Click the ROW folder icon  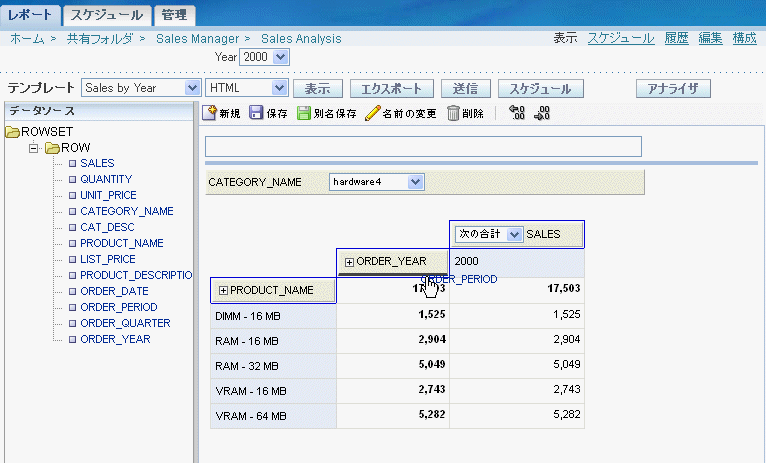52,148
